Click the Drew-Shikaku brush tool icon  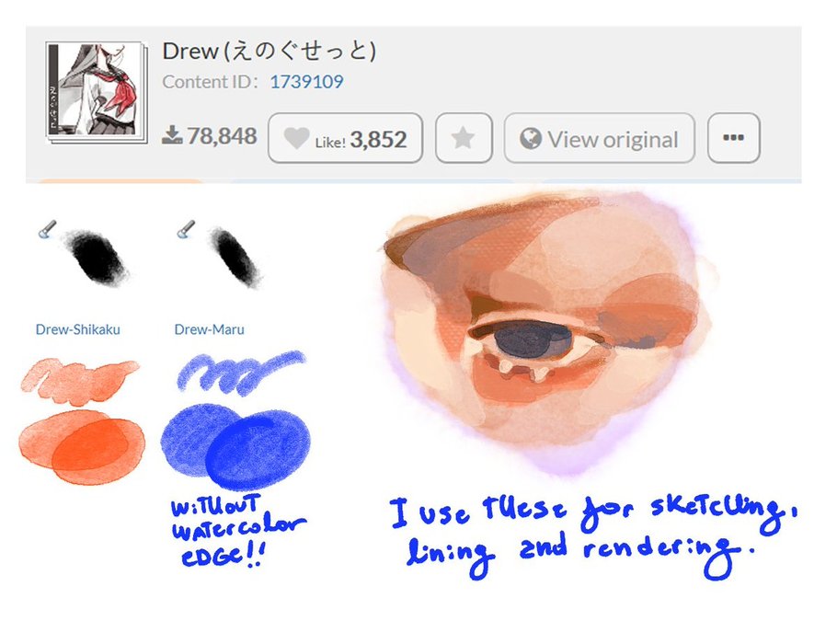(x=48, y=229)
